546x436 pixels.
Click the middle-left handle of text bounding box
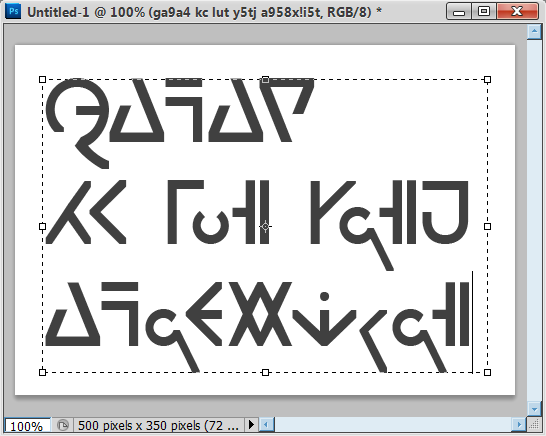tap(42, 227)
